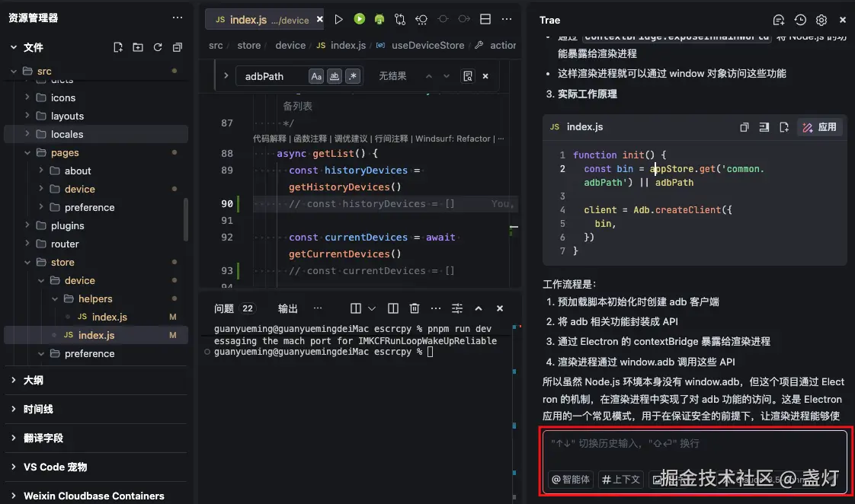Screen dimensions: 855x504
Task: Refresh the file explorer
Action: click(158, 47)
